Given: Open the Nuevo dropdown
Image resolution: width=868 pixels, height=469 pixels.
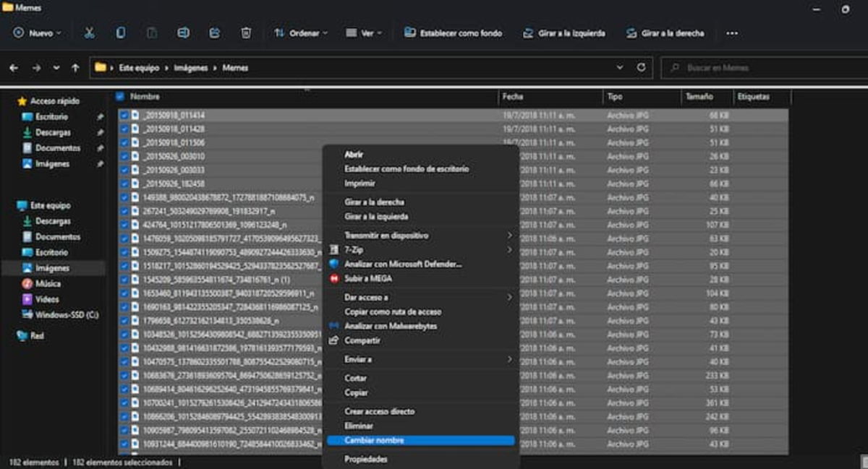Looking at the screenshot, I should (x=38, y=33).
